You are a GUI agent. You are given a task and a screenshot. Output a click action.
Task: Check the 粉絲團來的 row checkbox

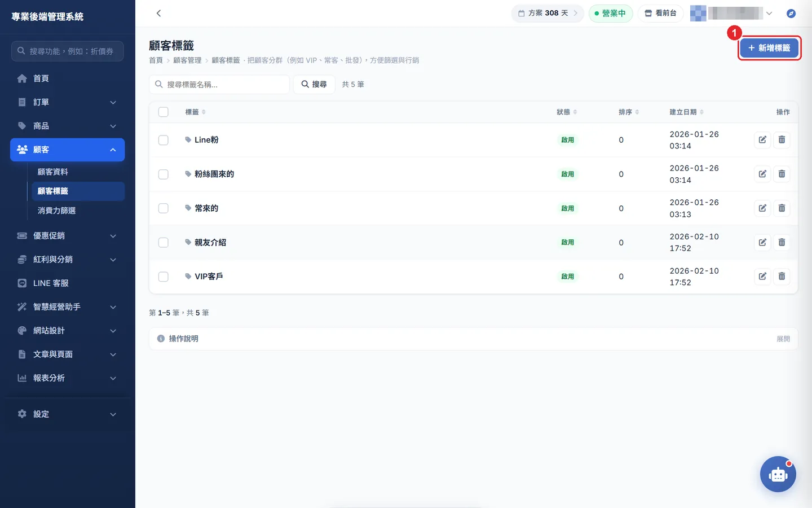(x=164, y=174)
